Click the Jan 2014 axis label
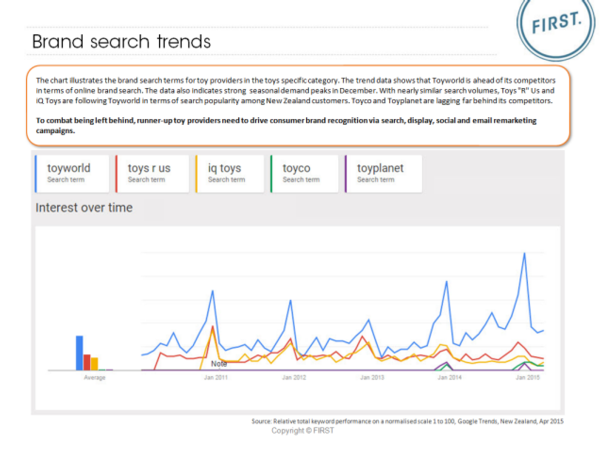The image size is (600, 450). coord(449,378)
